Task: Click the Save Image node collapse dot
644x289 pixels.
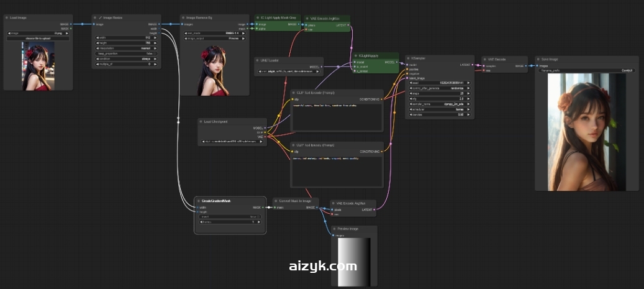Action: pyautogui.click(x=538, y=59)
